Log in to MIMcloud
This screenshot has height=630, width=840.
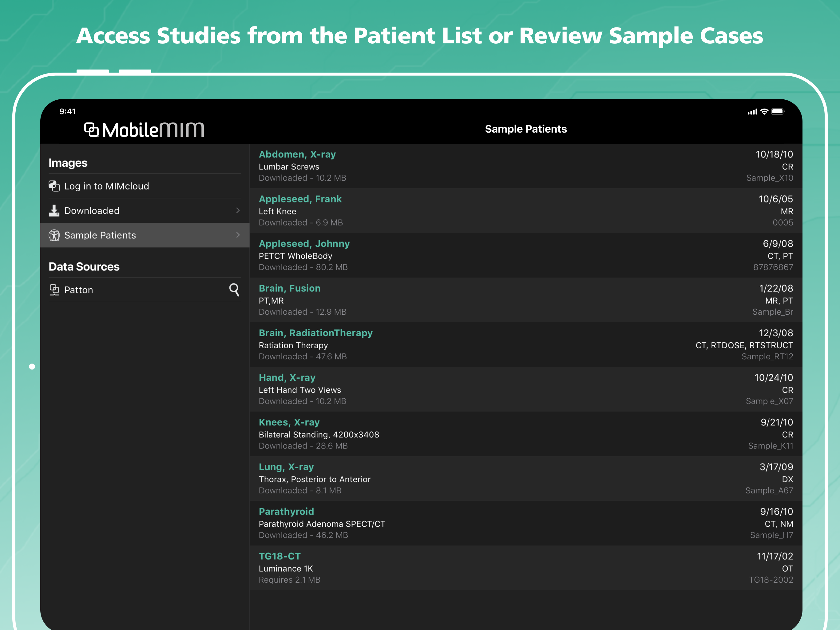tap(106, 186)
